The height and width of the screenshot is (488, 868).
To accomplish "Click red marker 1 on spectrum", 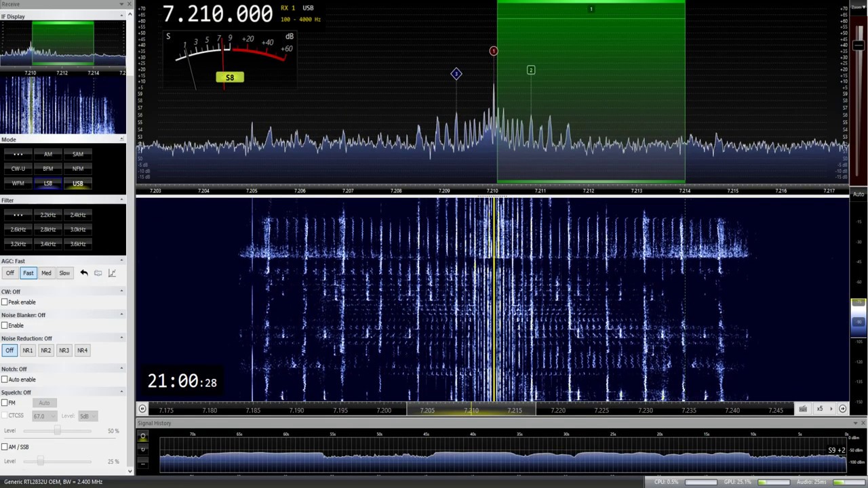I will [494, 51].
